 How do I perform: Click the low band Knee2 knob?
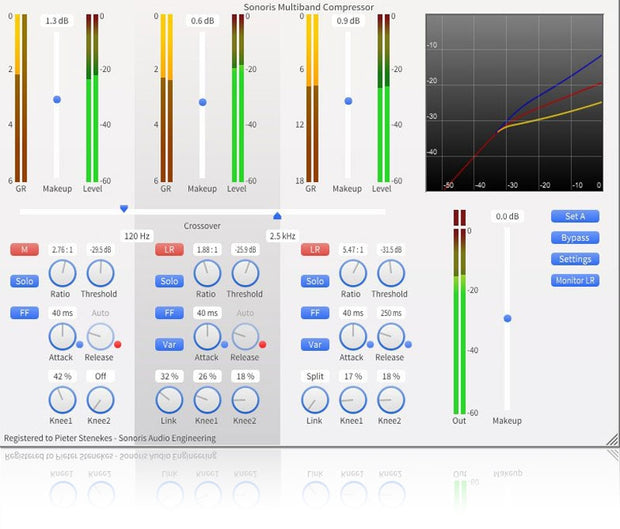coord(100,400)
